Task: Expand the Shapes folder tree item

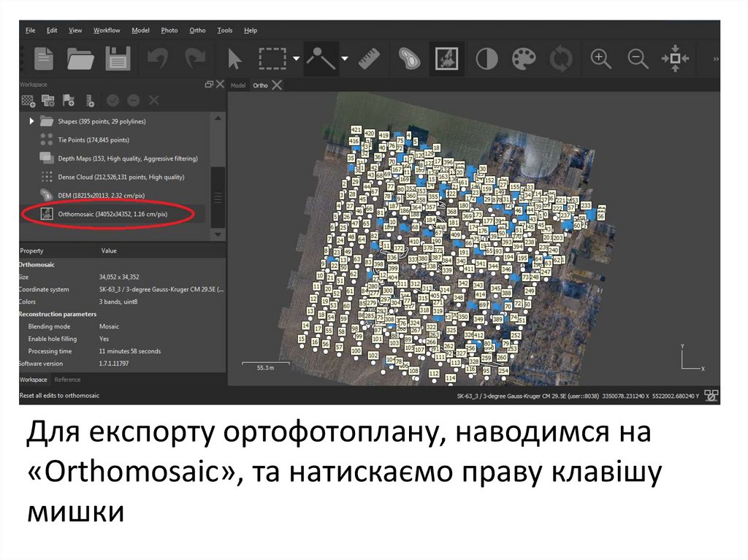Action: 31,121
